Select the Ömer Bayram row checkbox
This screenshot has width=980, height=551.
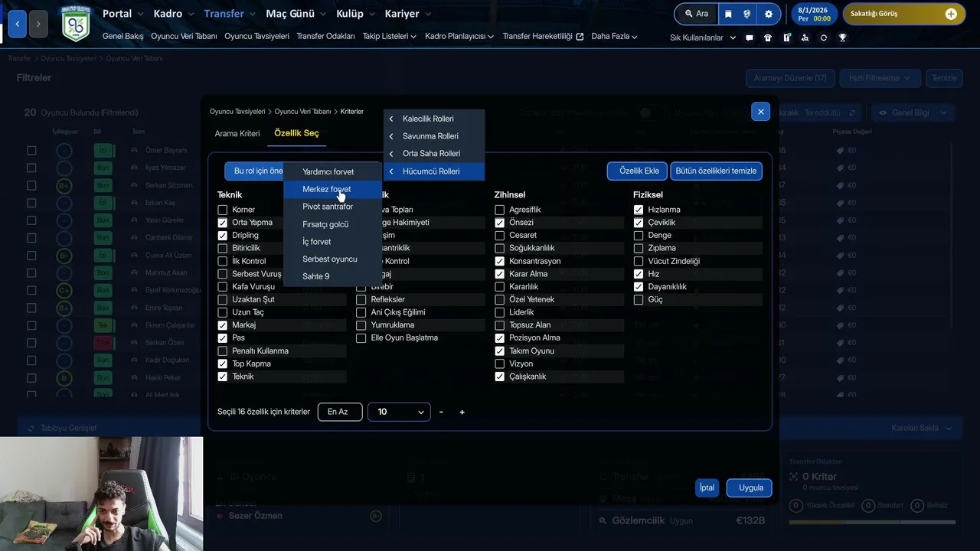coord(31,150)
